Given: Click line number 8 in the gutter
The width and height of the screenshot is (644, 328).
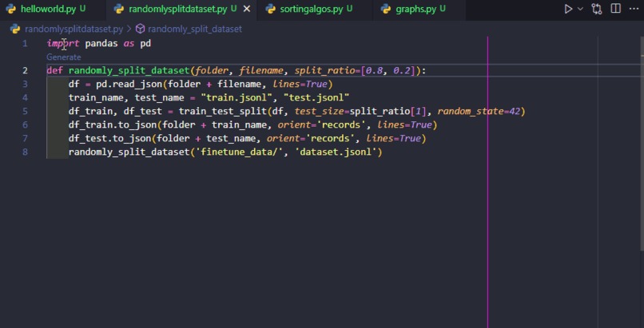Looking at the screenshot, I should pyautogui.click(x=25, y=152).
